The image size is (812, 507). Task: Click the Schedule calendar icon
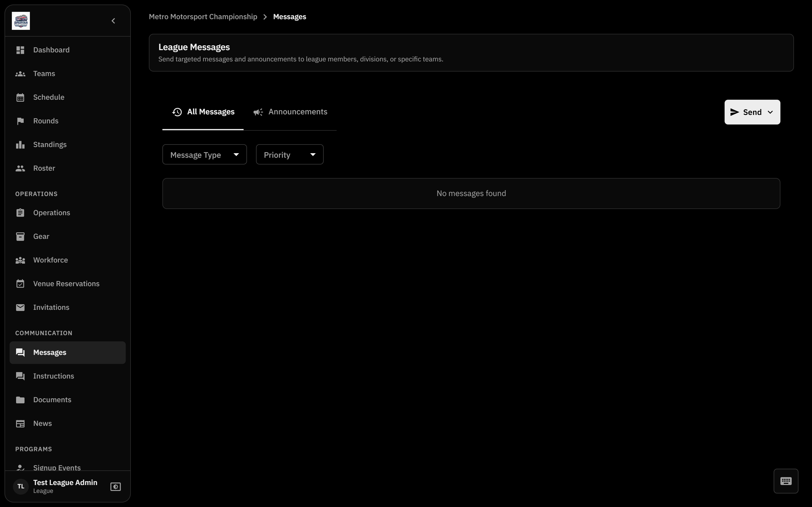[20, 97]
